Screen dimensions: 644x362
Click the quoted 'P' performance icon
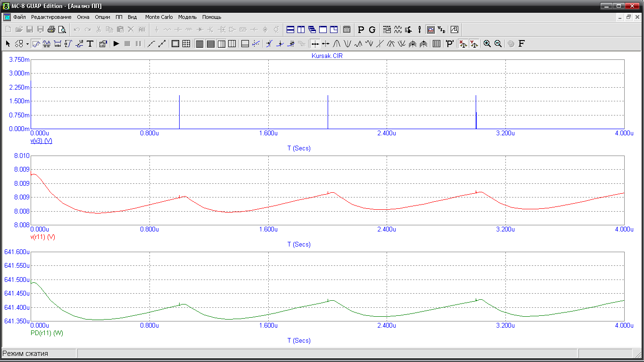click(450, 43)
